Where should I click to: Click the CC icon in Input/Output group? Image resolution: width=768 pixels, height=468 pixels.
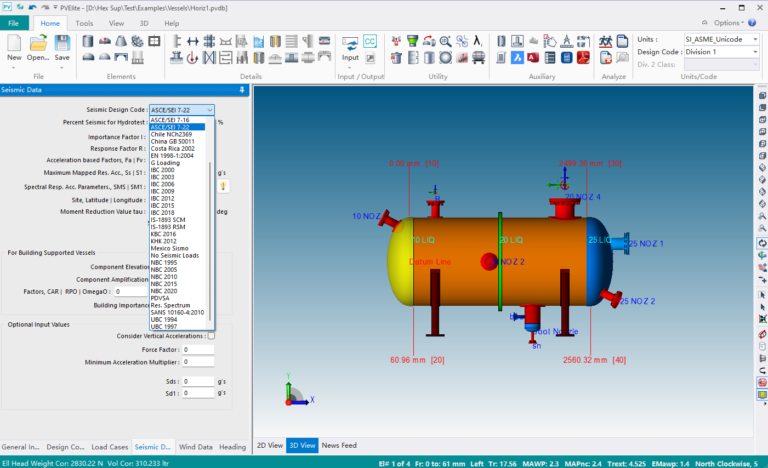click(x=370, y=41)
